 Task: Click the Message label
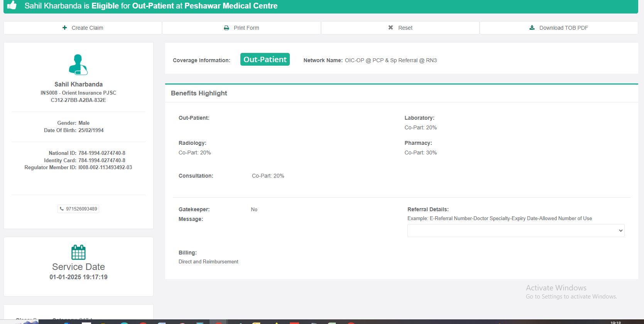[x=191, y=219]
